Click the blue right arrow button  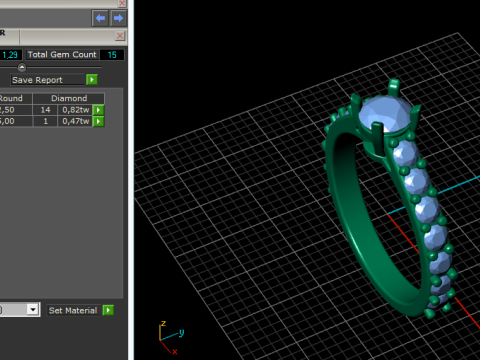(118, 18)
